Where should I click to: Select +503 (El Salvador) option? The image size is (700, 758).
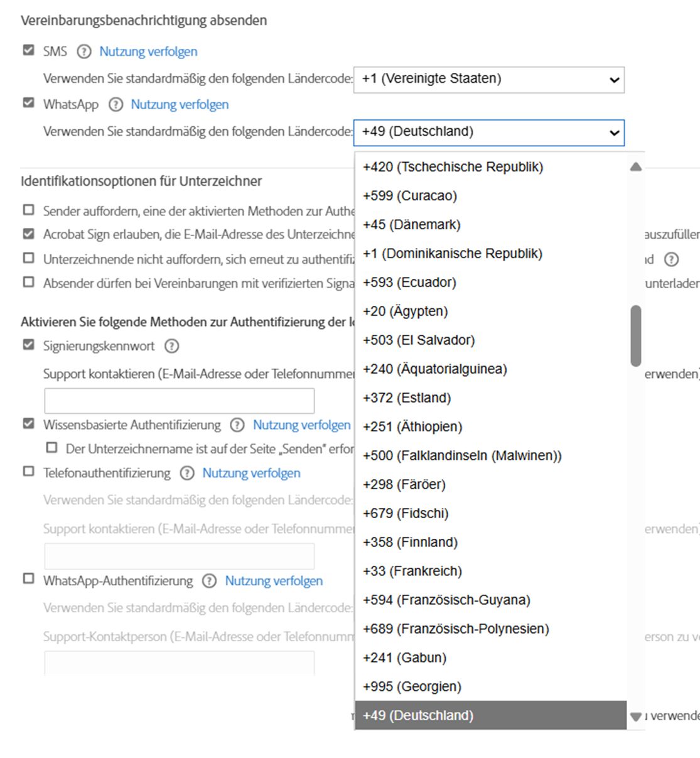click(x=491, y=340)
